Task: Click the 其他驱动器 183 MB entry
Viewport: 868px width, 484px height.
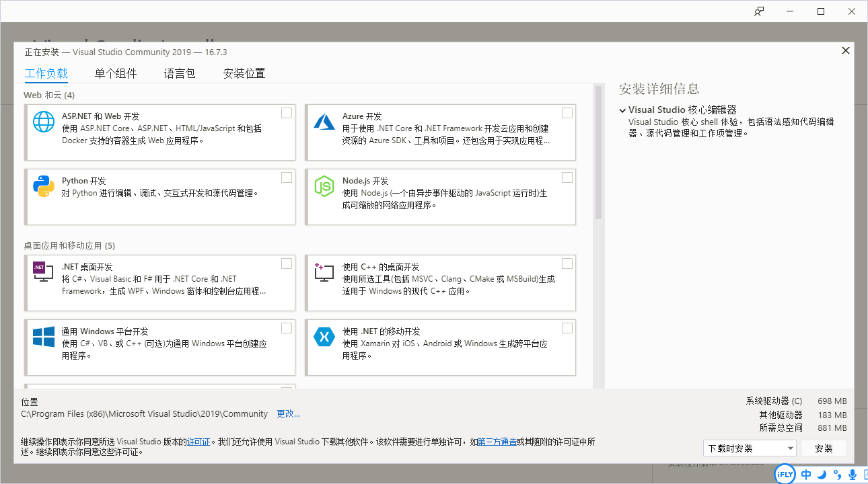Action: pyautogui.click(x=803, y=415)
